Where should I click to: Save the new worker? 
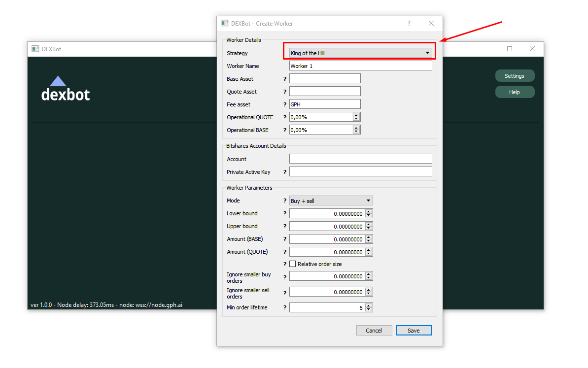click(x=414, y=330)
